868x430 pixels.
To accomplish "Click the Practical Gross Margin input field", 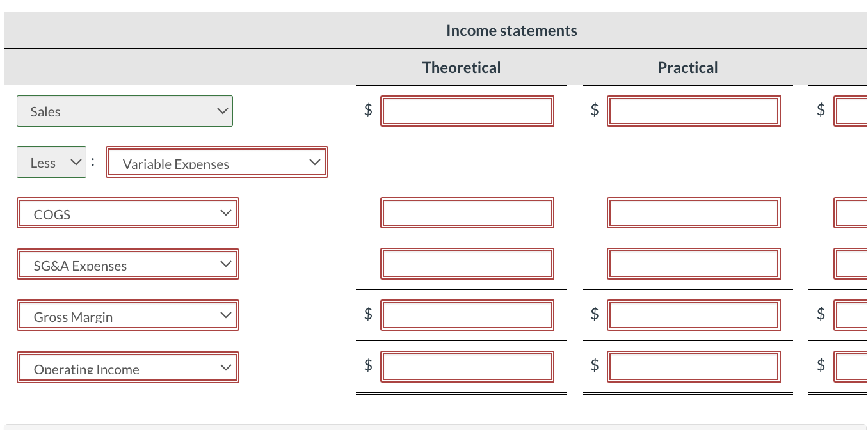I will click(694, 315).
